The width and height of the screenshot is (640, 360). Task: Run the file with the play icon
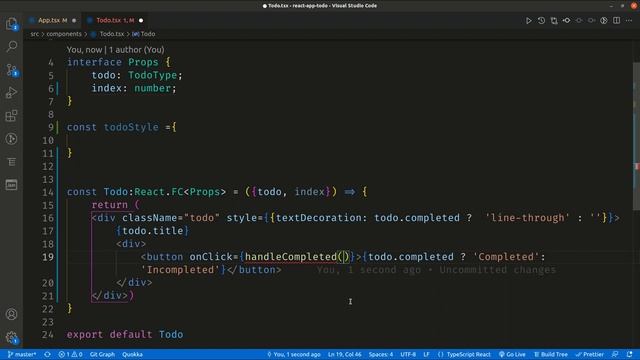coord(529,20)
